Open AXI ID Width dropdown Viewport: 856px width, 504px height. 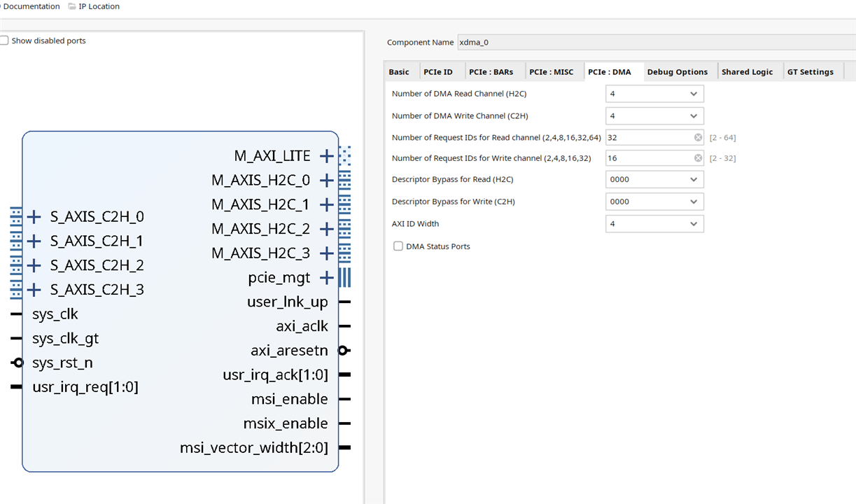[x=654, y=224]
